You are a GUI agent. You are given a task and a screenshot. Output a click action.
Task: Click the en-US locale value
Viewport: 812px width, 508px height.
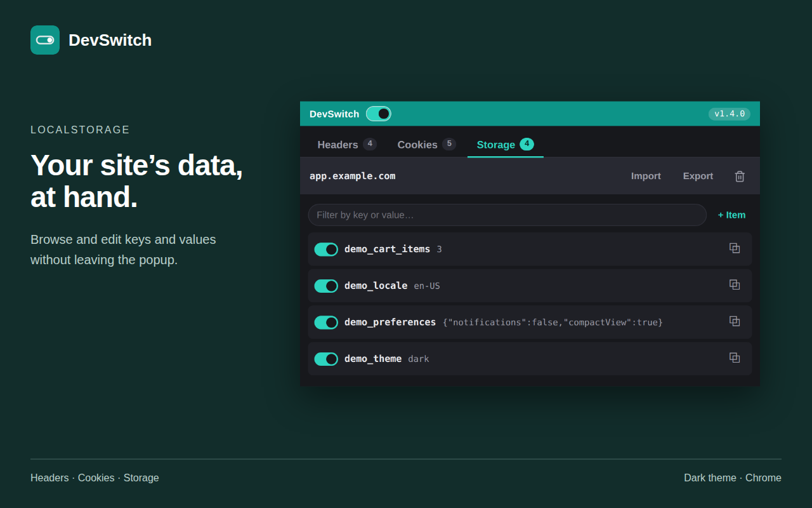pos(427,286)
